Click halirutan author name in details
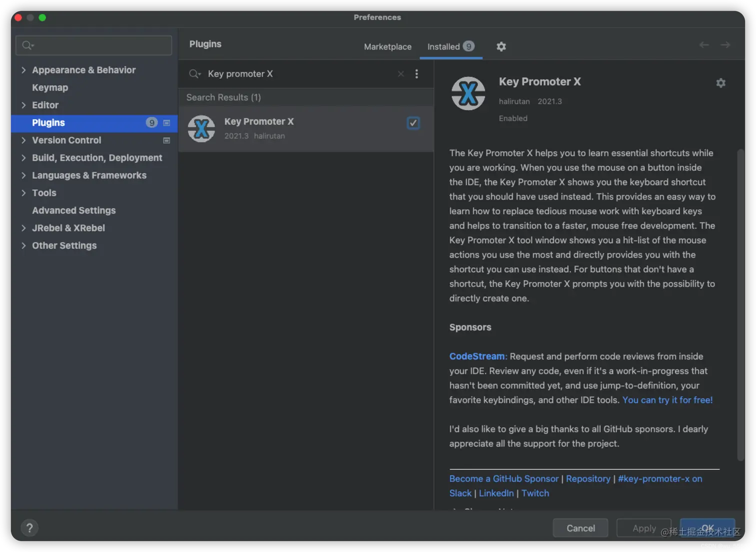Screen dimensions: 756x552 pyautogui.click(x=514, y=101)
